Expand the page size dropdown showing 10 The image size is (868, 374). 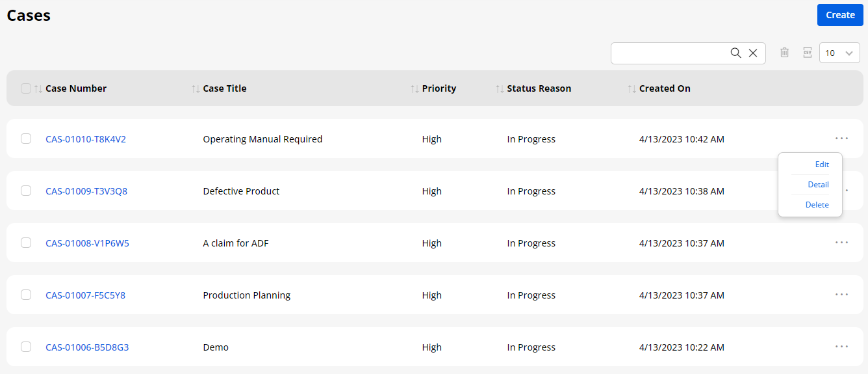pyautogui.click(x=839, y=53)
